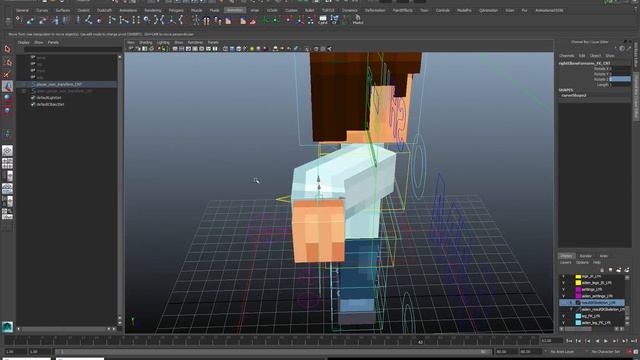
Task: Click the magenta swatch of settings_LYR
Action: [x=578, y=289]
